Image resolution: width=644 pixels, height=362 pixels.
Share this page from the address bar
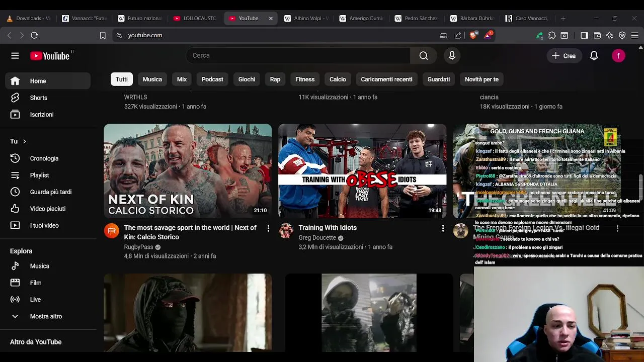pyautogui.click(x=458, y=35)
